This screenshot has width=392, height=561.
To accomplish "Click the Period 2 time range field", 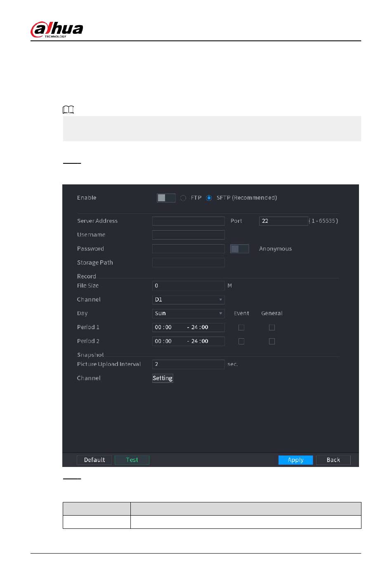I will pyautogui.click(x=189, y=342).
